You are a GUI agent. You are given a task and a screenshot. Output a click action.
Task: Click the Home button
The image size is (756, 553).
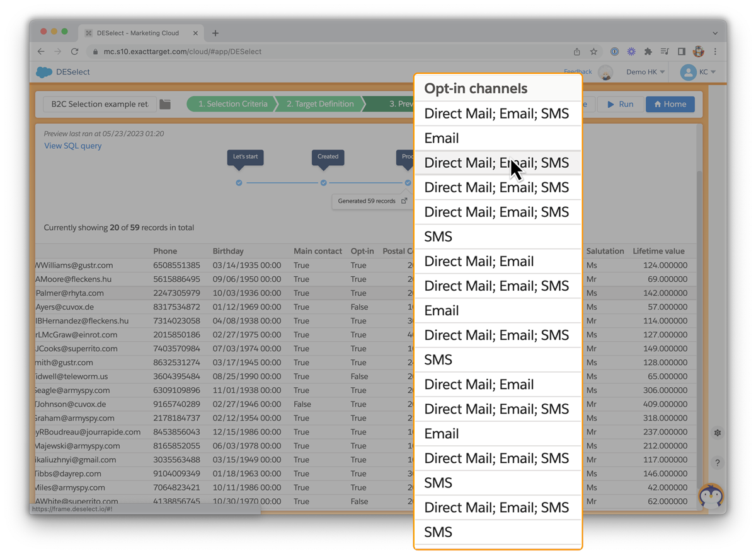pos(670,104)
